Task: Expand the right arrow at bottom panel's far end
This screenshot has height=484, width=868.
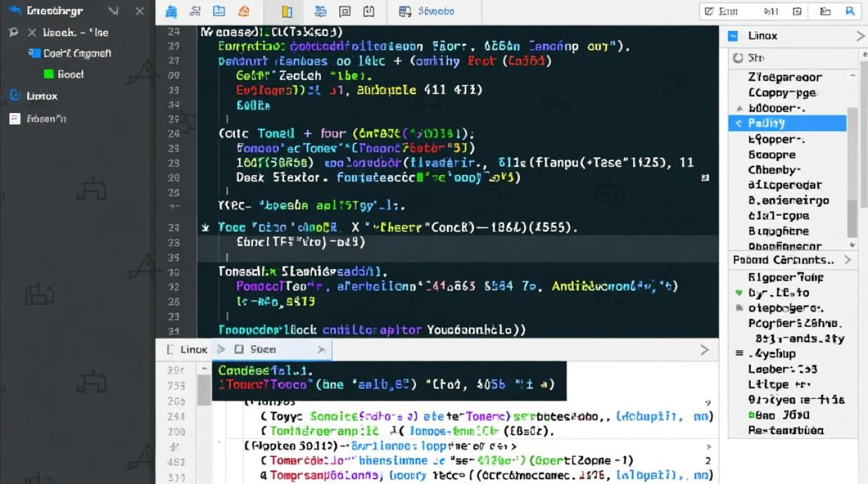Action: tap(705, 350)
